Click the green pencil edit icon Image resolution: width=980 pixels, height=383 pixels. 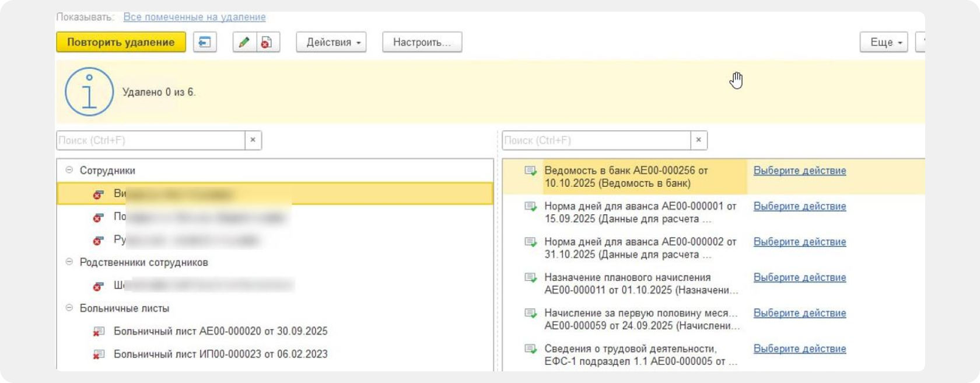(x=244, y=42)
